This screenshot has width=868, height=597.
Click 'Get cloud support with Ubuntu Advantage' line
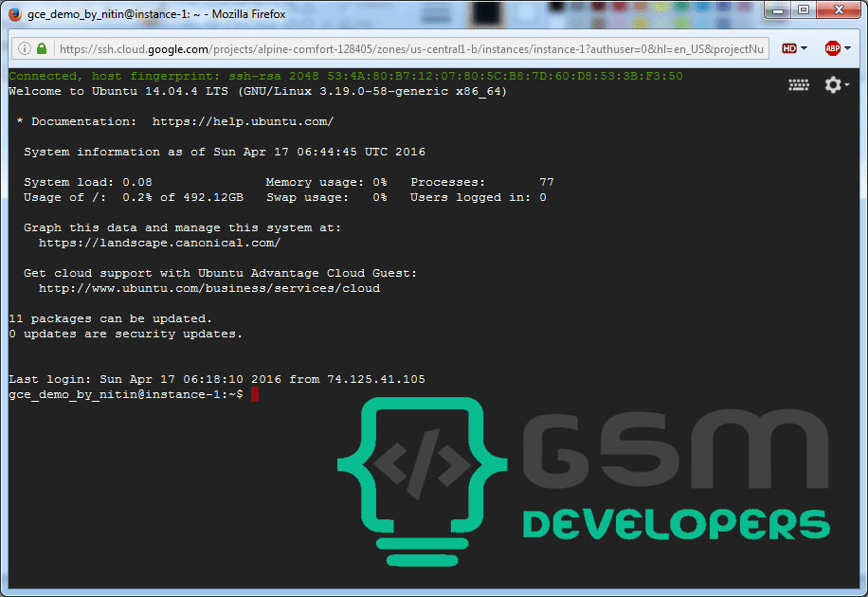click(x=221, y=273)
